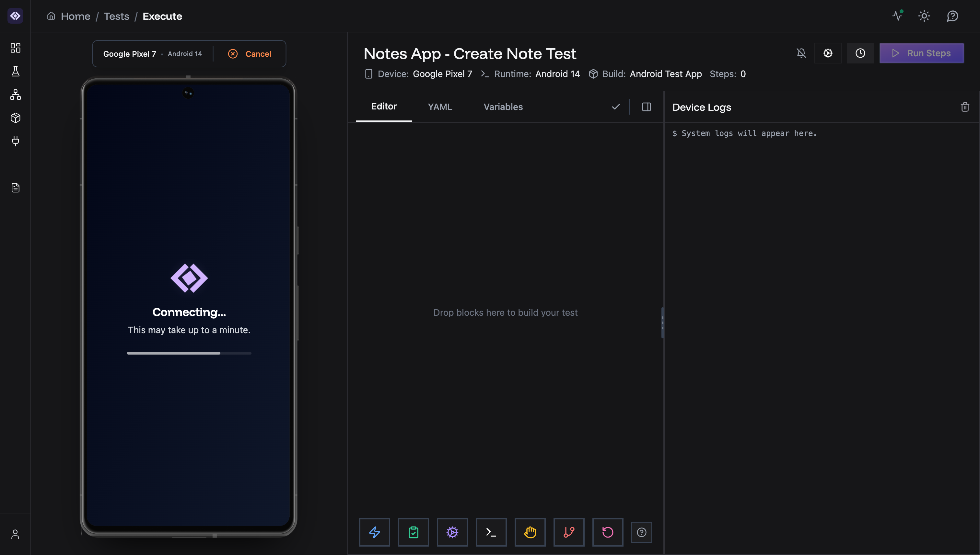Open the workflow hierarchy icon in the sidebar
This screenshot has width=980, height=555.
(15, 95)
